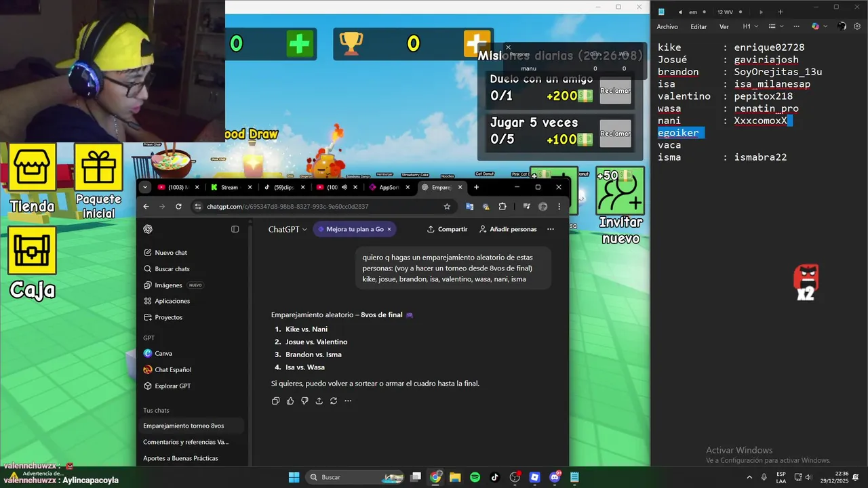Open Notepad settings gear
868x488 pixels.
[x=857, y=26]
